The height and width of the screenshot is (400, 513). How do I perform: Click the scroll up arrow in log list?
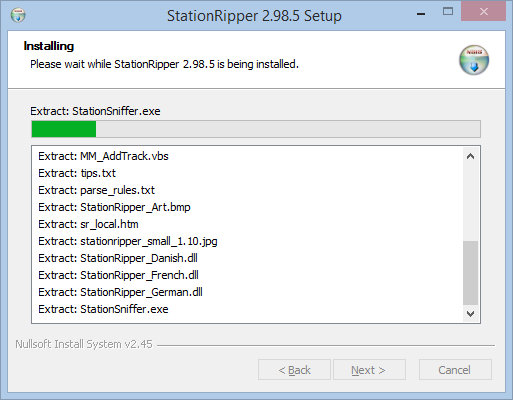coord(470,156)
